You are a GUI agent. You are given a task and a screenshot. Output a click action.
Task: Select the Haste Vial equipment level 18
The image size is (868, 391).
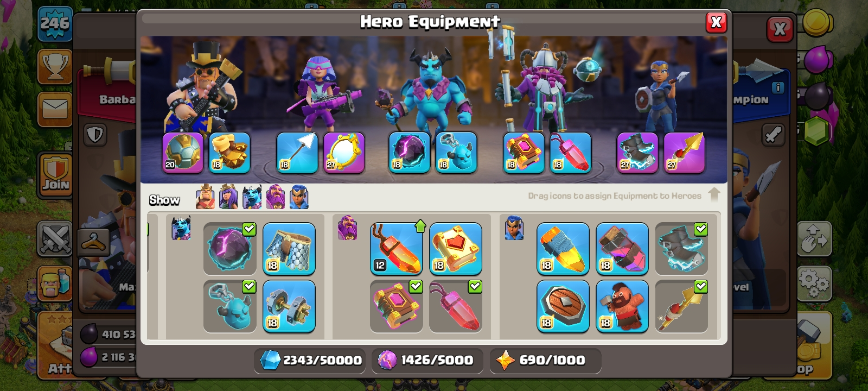[622, 249]
